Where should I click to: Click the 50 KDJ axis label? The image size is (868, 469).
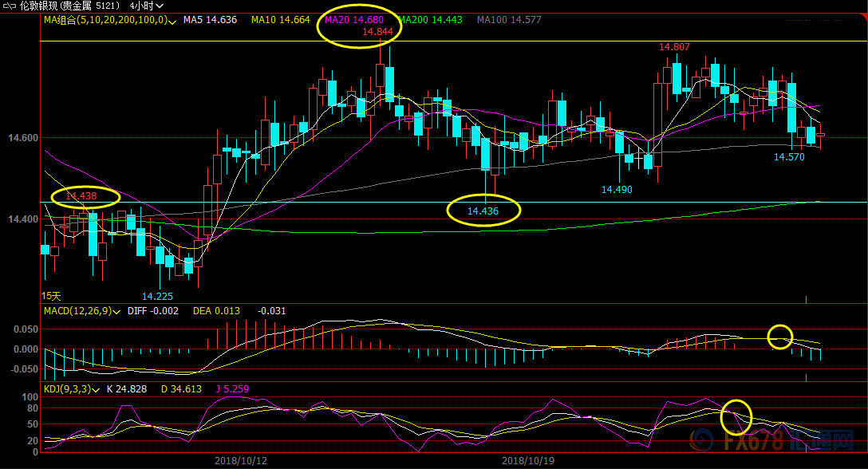click(33, 424)
